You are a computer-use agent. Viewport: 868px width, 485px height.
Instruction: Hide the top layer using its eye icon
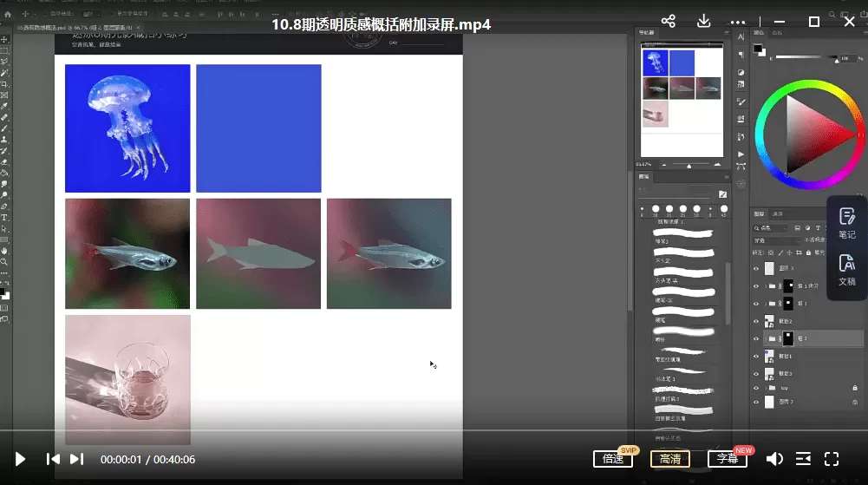pyautogui.click(x=756, y=269)
